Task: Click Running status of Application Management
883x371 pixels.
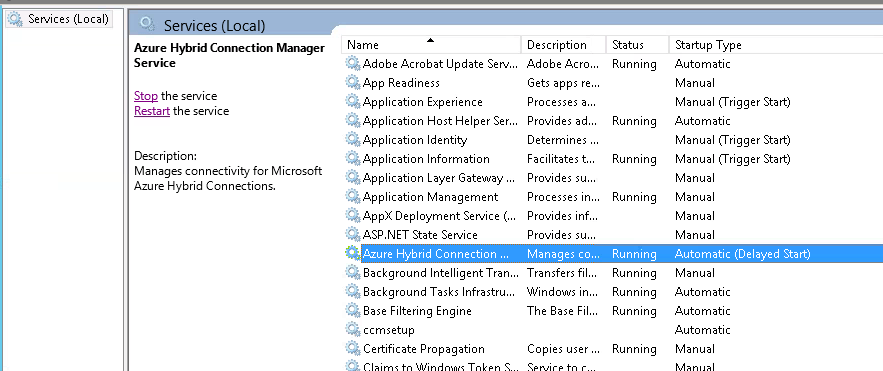Action: click(x=634, y=197)
